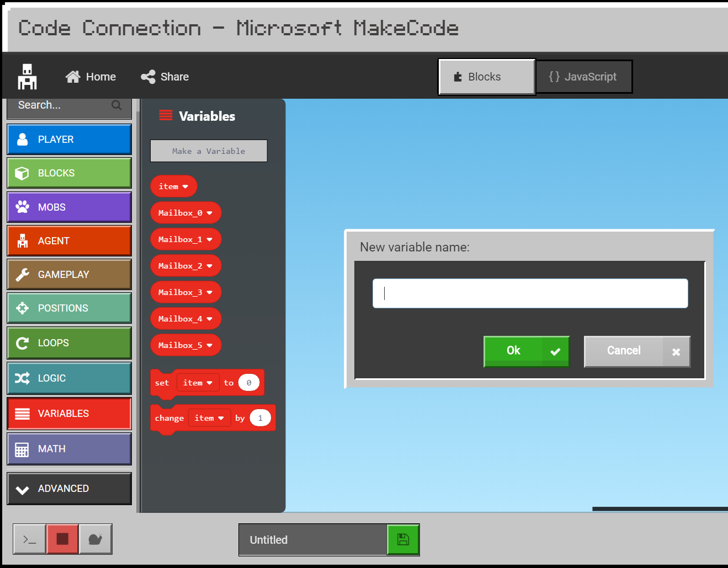Click the POSITIONS crosshair icon
728x568 pixels.
click(22, 308)
